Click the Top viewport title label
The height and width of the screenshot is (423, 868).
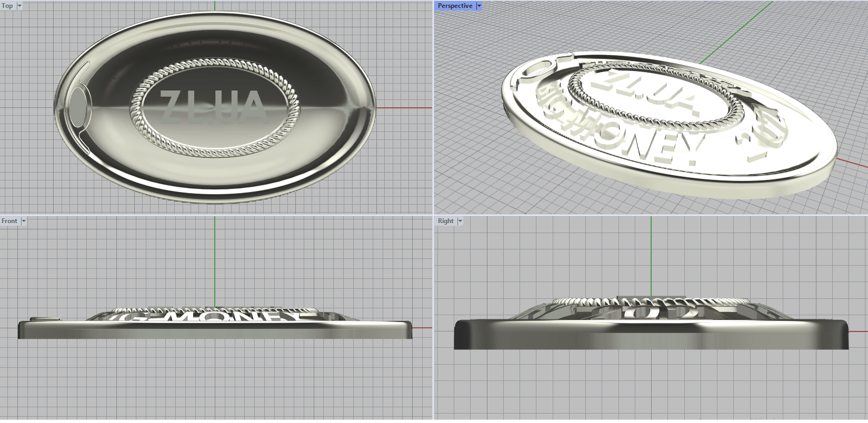click(x=7, y=5)
